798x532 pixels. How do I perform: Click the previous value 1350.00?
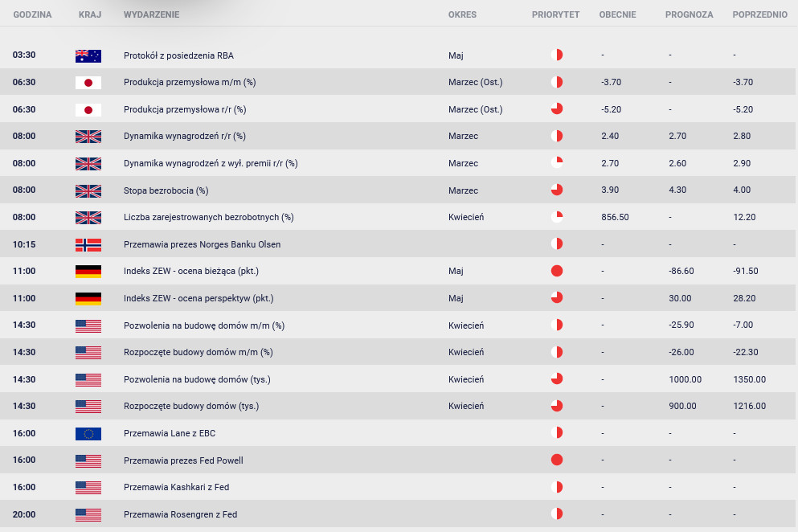pos(750,380)
